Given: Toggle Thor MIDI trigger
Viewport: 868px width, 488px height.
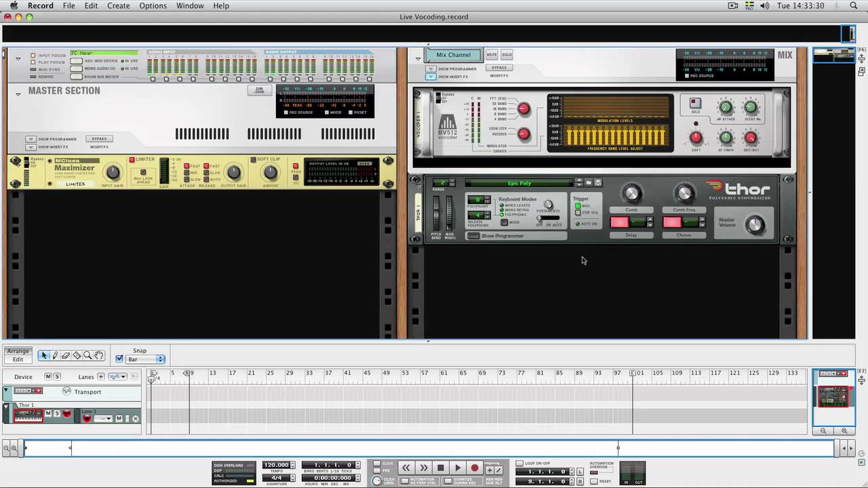Looking at the screenshot, I should click(x=578, y=206).
